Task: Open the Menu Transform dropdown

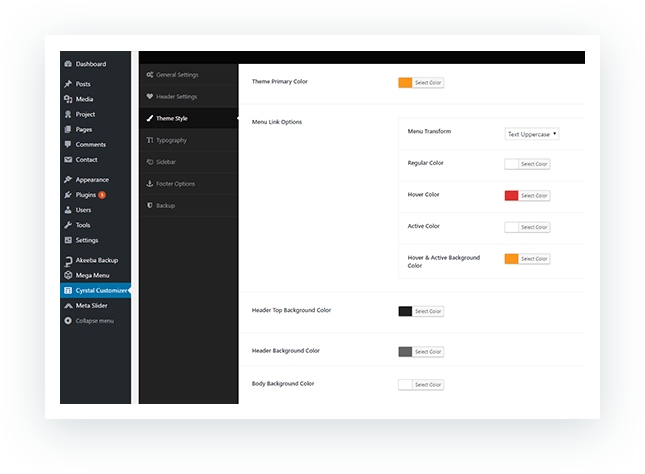Action: (x=531, y=134)
